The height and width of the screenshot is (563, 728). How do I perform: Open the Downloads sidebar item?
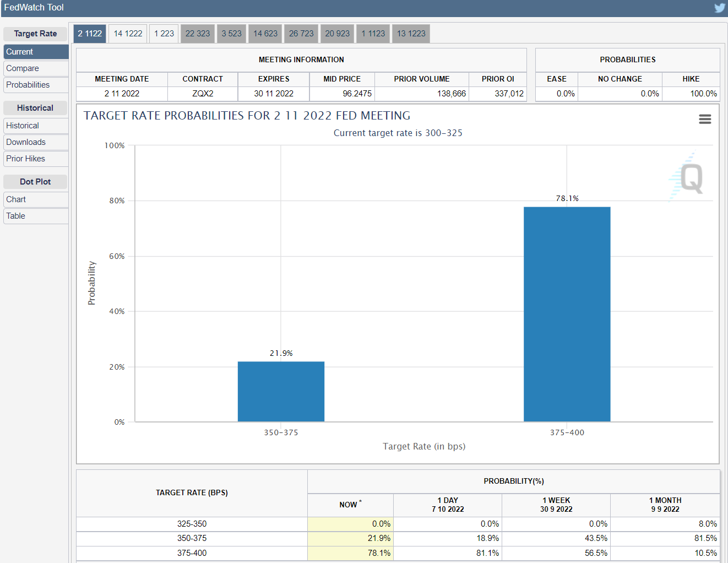pyautogui.click(x=36, y=142)
